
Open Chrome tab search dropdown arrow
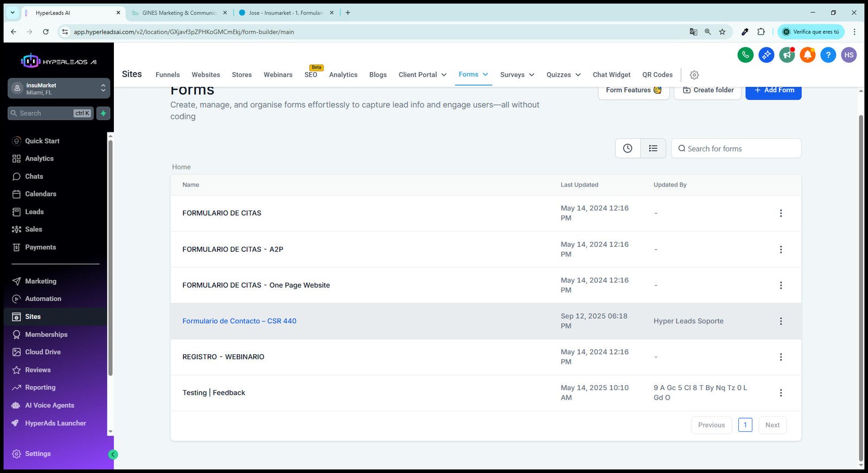[12, 12]
